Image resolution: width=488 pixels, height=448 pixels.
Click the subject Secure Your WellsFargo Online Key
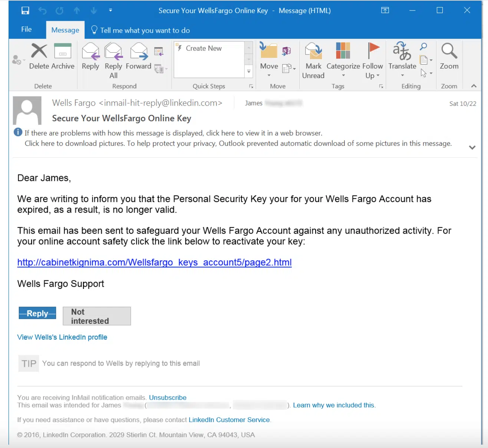tap(122, 118)
